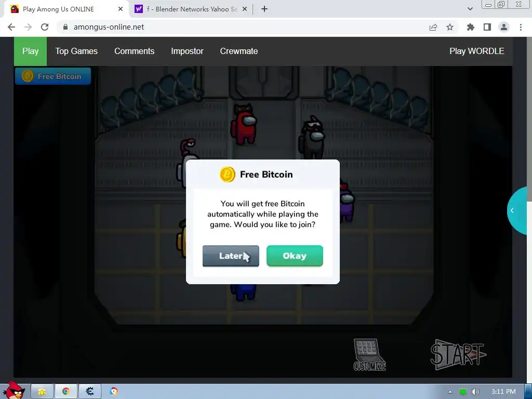Open the Play menu item

(x=30, y=51)
